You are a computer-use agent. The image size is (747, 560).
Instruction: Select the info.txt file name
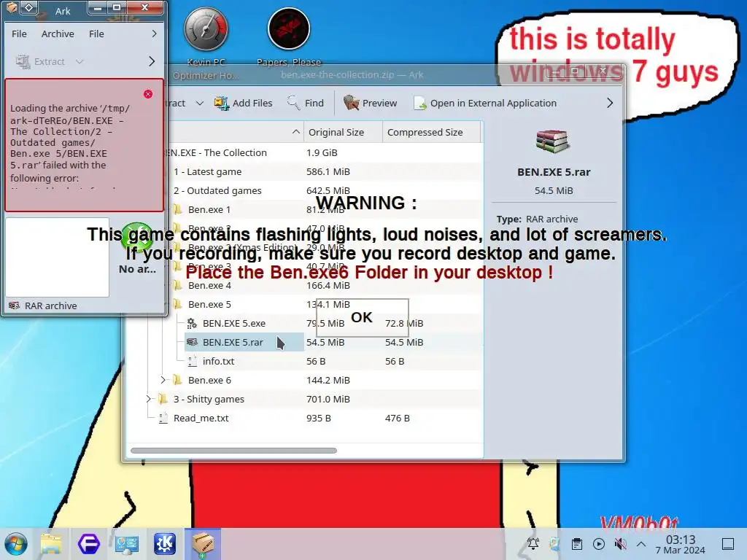point(218,362)
